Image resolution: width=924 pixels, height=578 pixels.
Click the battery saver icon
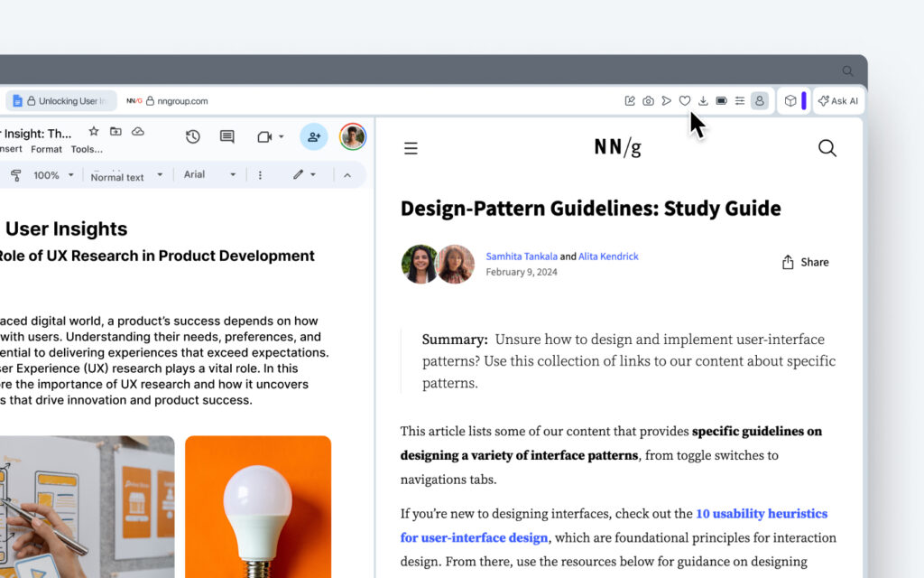(x=721, y=101)
